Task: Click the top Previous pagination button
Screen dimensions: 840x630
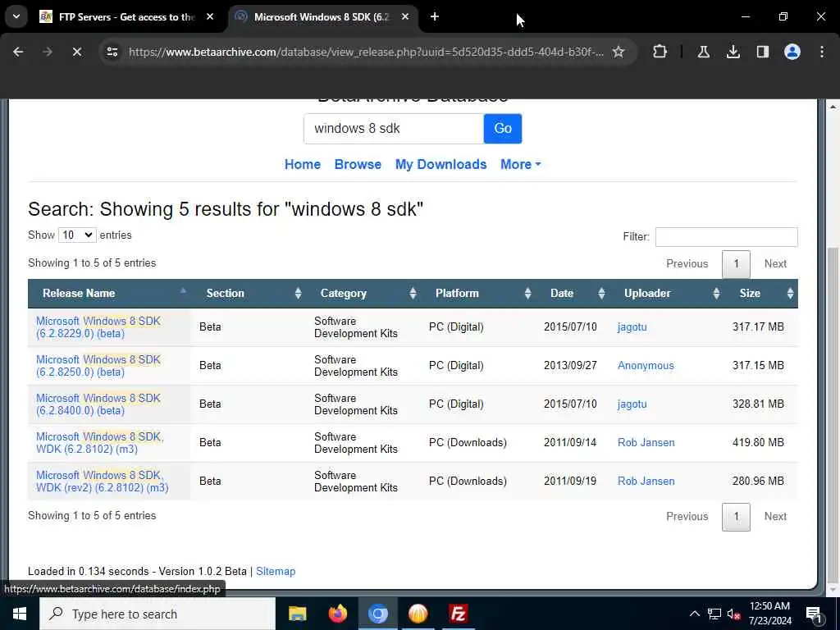Action: click(x=687, y=263)
